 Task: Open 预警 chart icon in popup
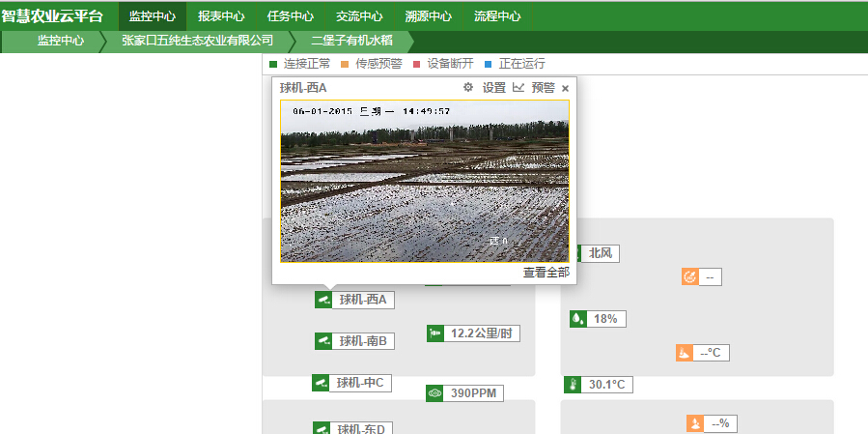(518, 87)
